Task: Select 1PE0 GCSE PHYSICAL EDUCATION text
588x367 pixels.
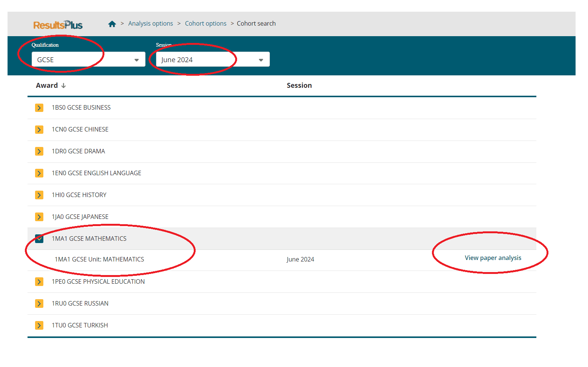Action: click(98, 282)
